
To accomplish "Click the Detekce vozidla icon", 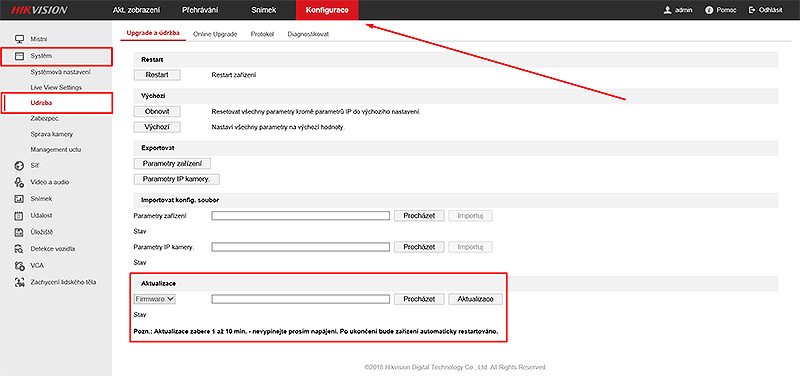I will pyautogui.click(x=19, y=249).
